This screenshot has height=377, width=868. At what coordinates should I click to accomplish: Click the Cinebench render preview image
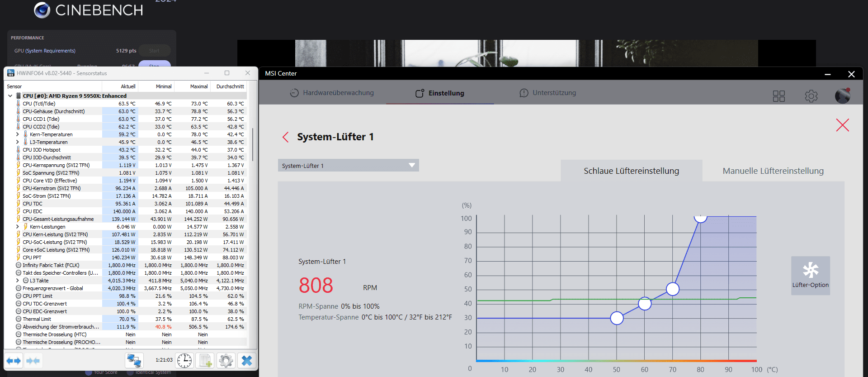click(x=526, y=53)
